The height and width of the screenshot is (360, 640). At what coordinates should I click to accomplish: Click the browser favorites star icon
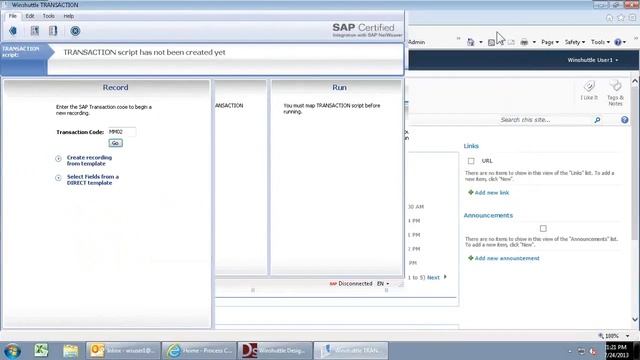tap(621, 18)
